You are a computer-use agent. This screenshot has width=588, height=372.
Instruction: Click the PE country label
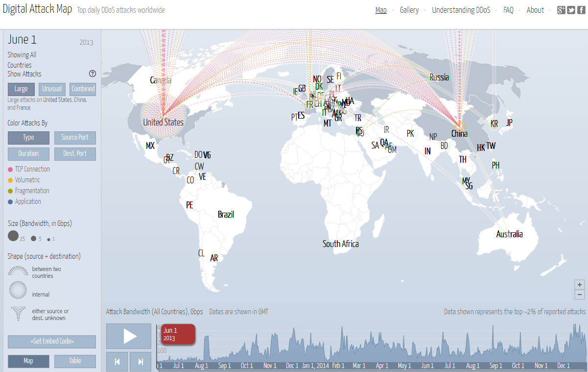(189, 205)
